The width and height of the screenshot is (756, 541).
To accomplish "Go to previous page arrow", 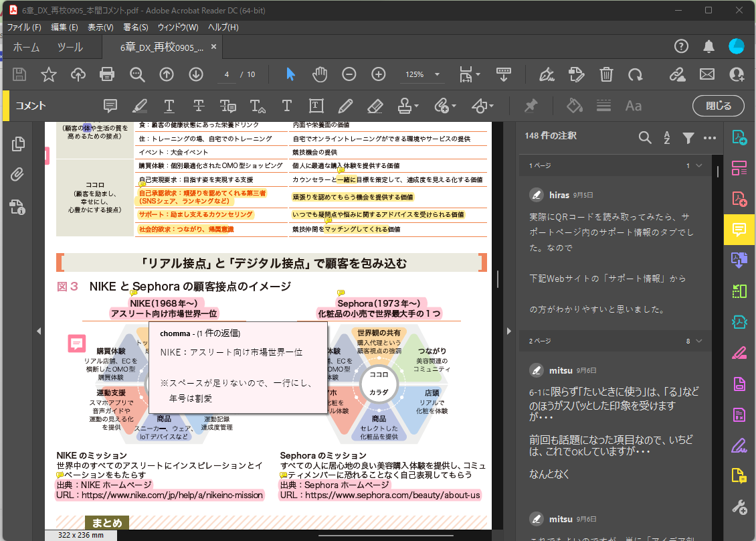I will 167,74.
